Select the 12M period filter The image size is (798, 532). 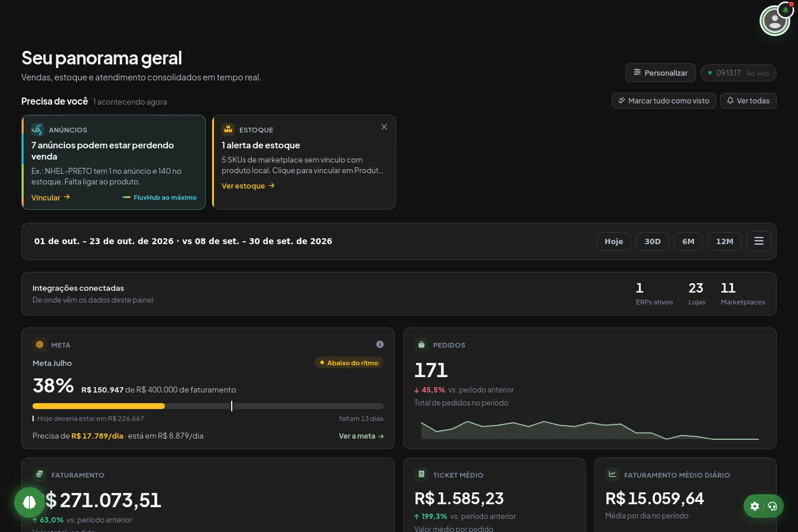pos(725,241)
